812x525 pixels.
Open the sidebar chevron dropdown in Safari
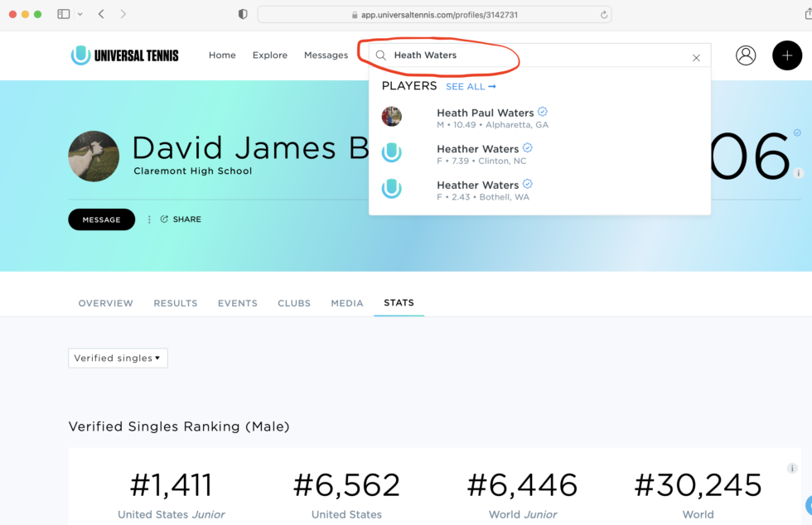pos(80,15)
